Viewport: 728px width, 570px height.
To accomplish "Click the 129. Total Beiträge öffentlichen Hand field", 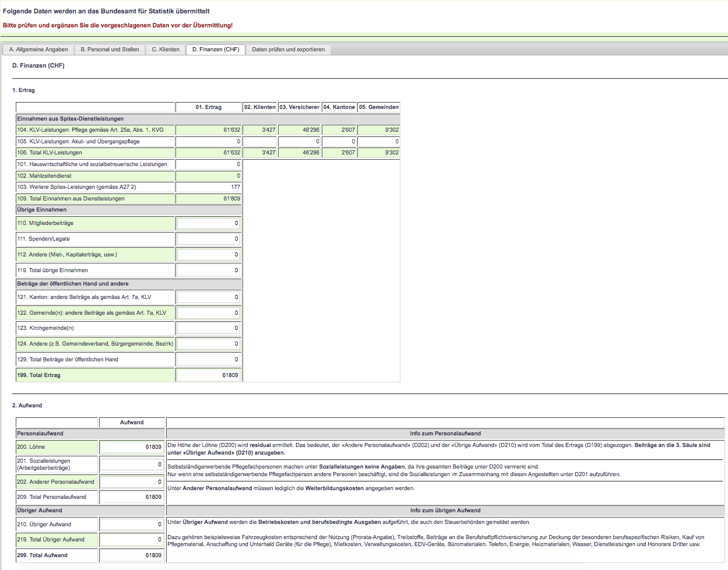I will [x=209, y=360].
